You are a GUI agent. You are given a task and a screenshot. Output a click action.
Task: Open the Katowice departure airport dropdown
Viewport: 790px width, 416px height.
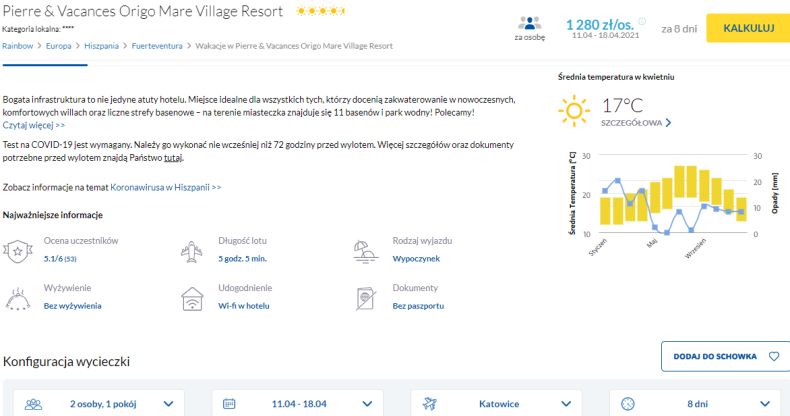(496, 404)
